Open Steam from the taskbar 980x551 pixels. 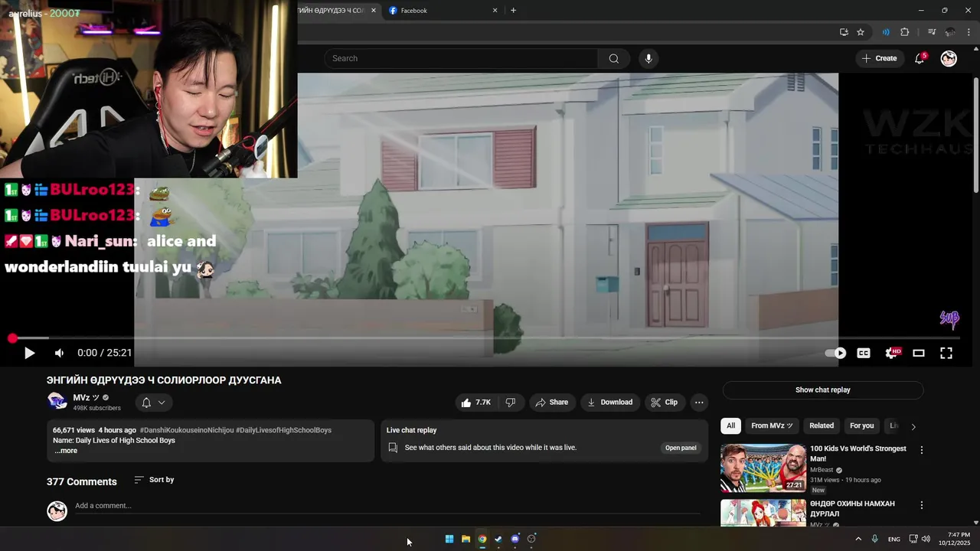[x=498, y=539]
